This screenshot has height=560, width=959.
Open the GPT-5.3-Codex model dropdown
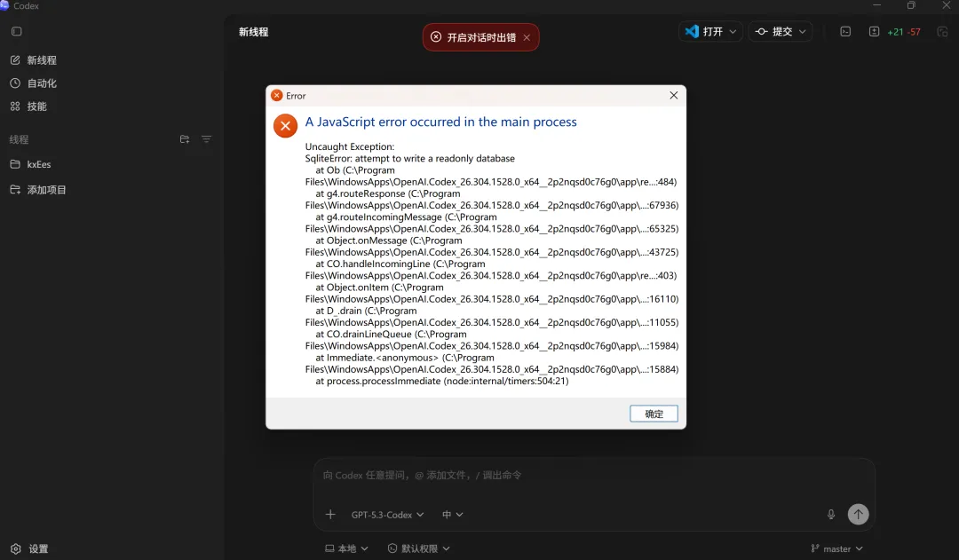(388, 515)
